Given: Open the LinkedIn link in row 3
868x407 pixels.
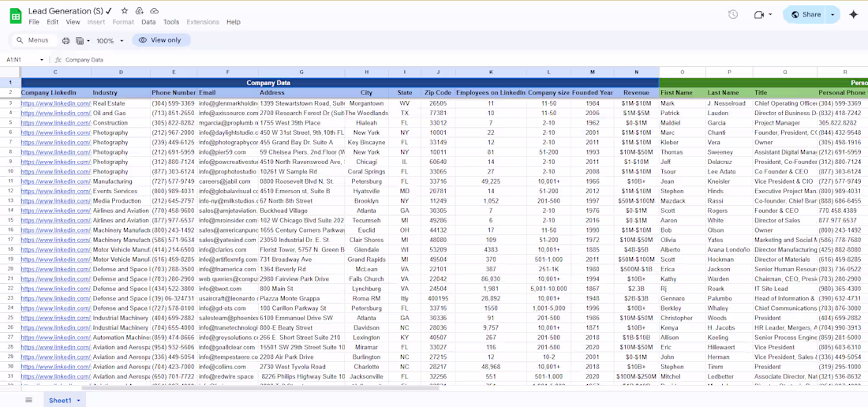Looking at the screenshot, I should pyautogui.click(x=56, y=103).
